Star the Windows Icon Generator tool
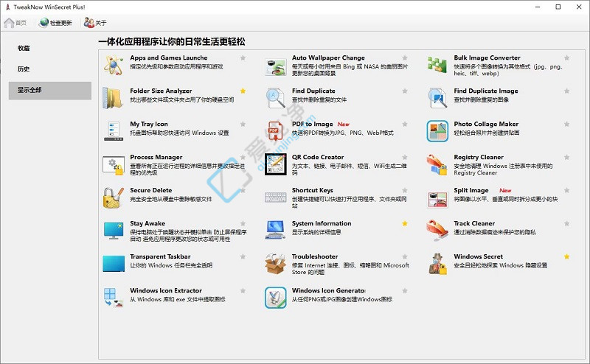This screenshot has height=364, width=590. click(x=405, y=290)
